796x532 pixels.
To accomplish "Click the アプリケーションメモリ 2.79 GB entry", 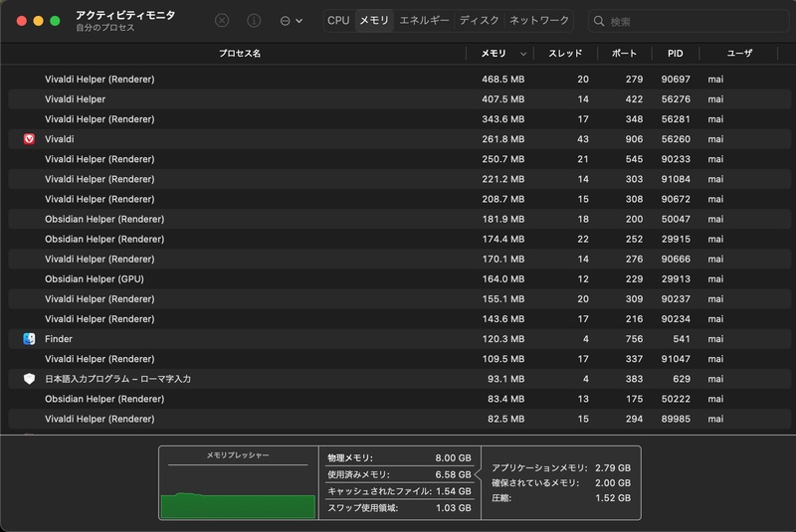I will [561, 467].
